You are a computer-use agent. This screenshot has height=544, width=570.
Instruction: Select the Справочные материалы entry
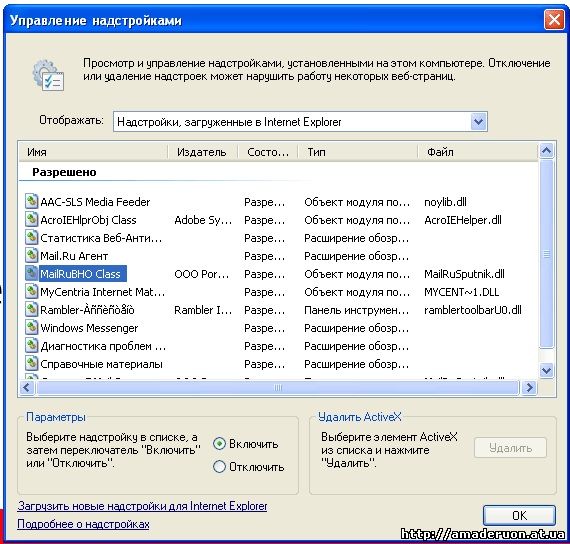(x=101, y=364)
